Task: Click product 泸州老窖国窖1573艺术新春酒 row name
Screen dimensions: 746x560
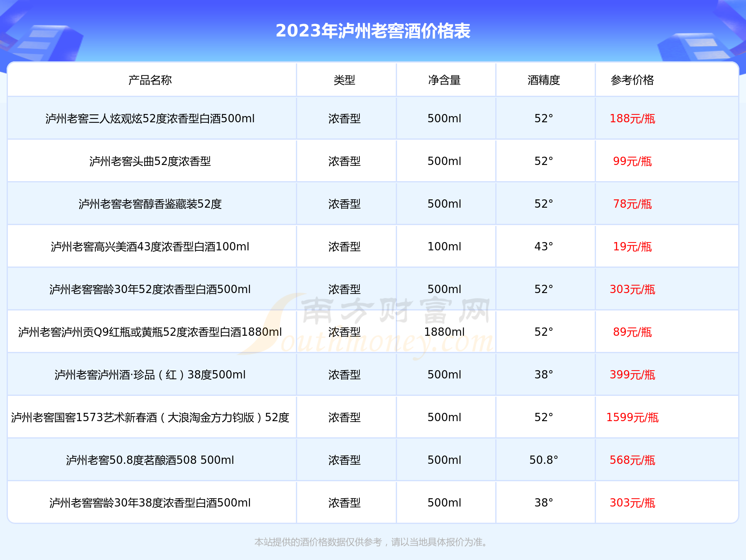Action: click(150, 417)
